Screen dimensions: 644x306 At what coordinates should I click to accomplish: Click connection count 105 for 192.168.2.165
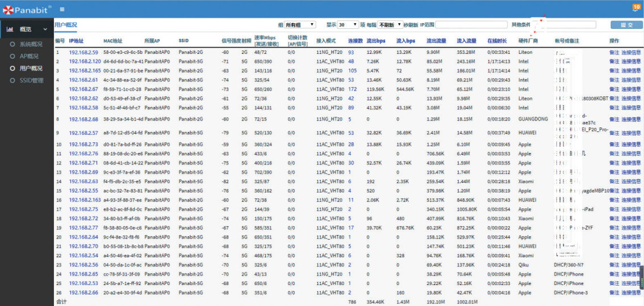click(x=353, y=71)
